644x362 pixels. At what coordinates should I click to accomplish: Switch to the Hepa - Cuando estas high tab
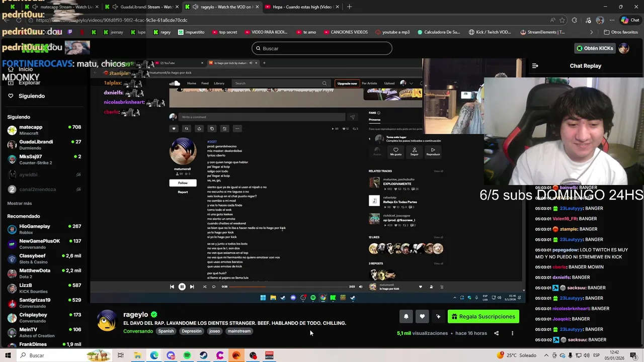(x=302, y=7)
